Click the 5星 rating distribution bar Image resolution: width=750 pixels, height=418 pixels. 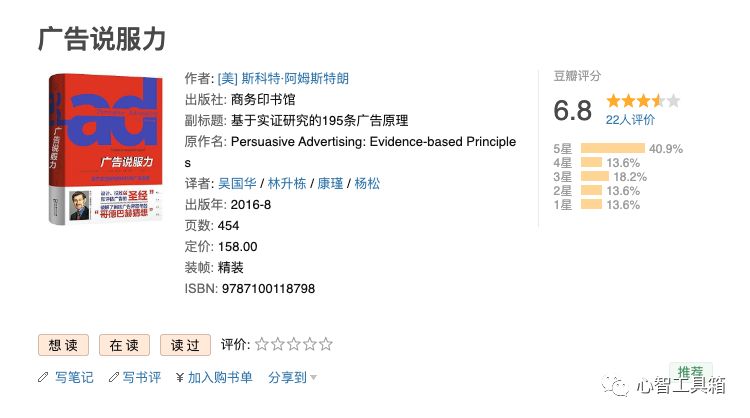[x=612, y=148]
